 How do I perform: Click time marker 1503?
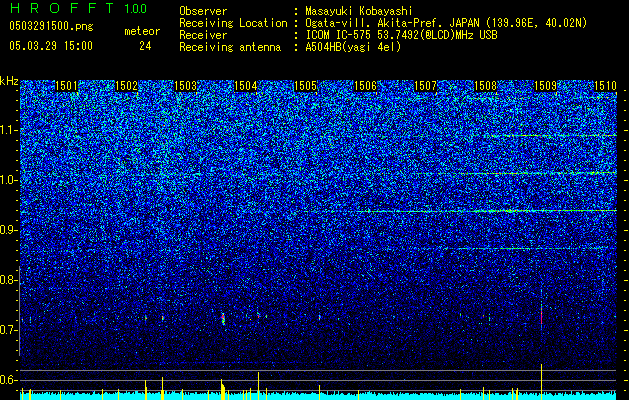(186, 86)
